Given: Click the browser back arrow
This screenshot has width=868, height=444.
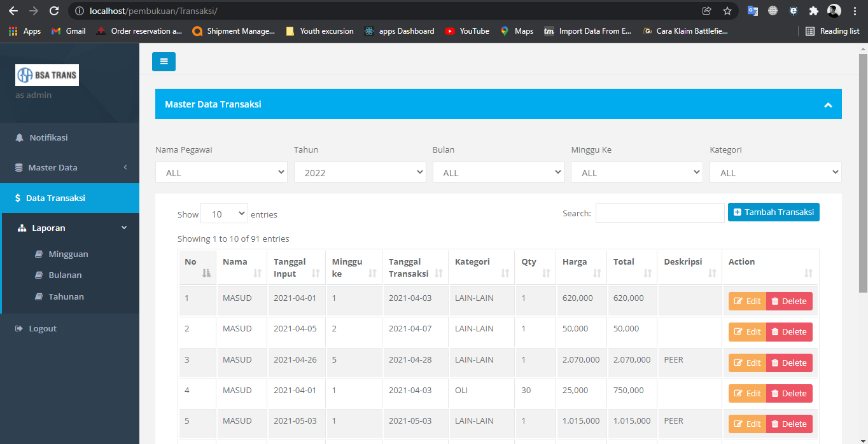Looking at the screenshot, I should [13, 11].
